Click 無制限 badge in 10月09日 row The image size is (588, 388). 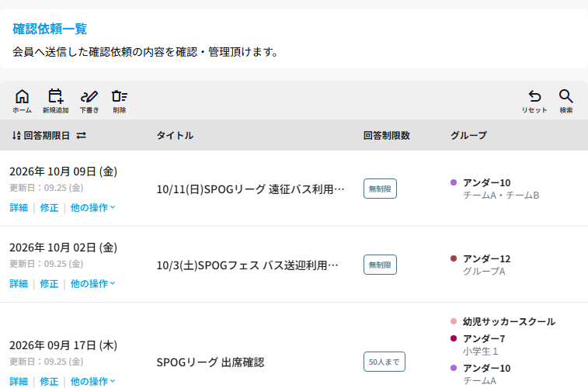(x=380, y=189)
